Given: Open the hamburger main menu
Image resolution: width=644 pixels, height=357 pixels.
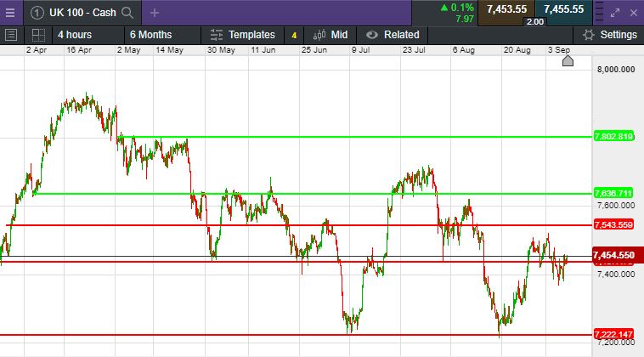Looking at the screenshot, I should pos(10,13).
